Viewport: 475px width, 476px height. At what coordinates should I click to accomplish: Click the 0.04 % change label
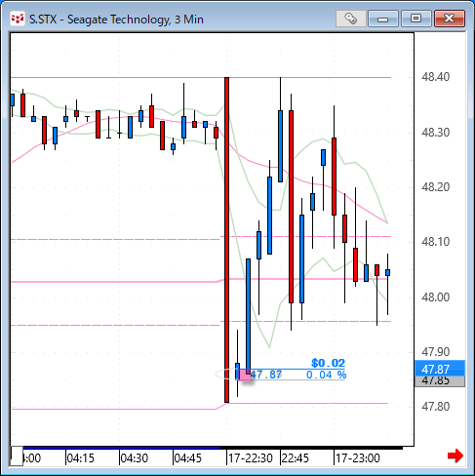pyautogui.click(x=326, y=375)
